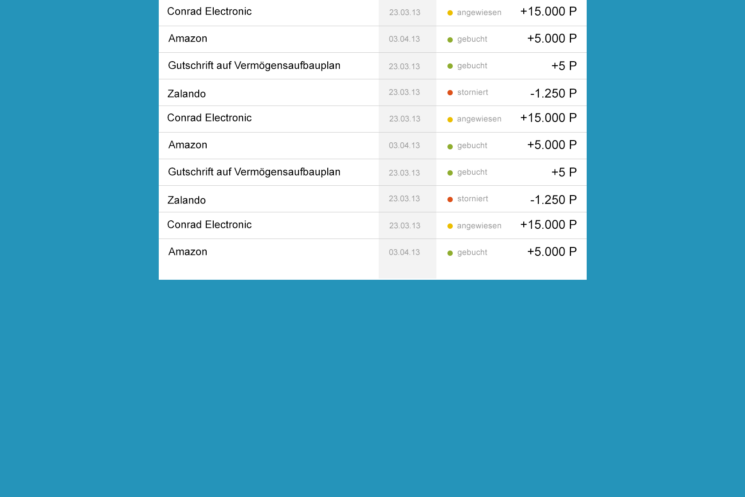Click the green dot in the lower Gutschrift row
This screenshot has height=497, width=745.
pos(450,173)
